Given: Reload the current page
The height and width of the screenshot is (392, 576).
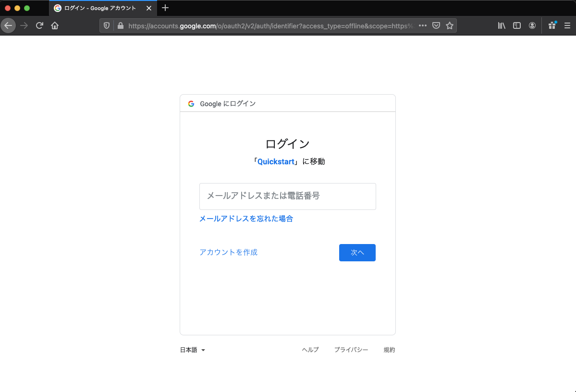Looking at the screenshot, I should pyautogui.click(x=39, y=26).
